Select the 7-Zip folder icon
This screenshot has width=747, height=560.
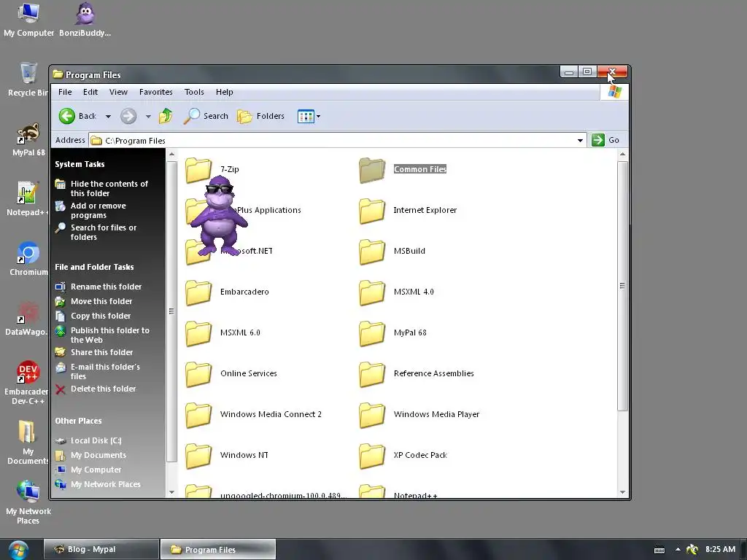coord(198,169)
